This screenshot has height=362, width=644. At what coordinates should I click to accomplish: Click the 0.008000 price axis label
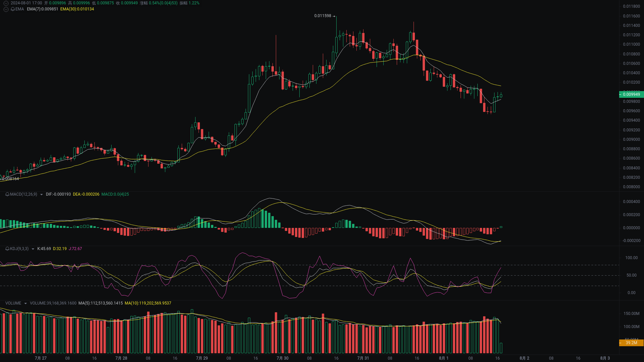click(x=631, y=187)
